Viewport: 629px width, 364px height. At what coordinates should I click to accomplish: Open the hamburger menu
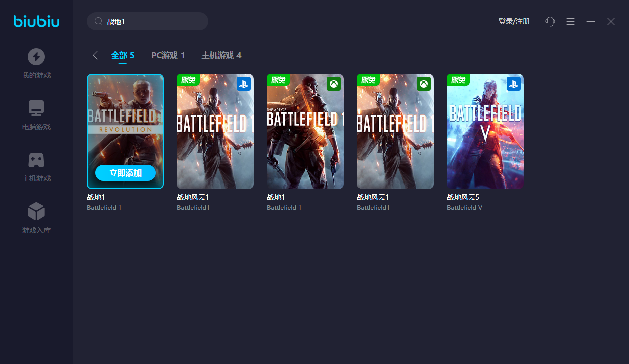(x=570, y=21)
